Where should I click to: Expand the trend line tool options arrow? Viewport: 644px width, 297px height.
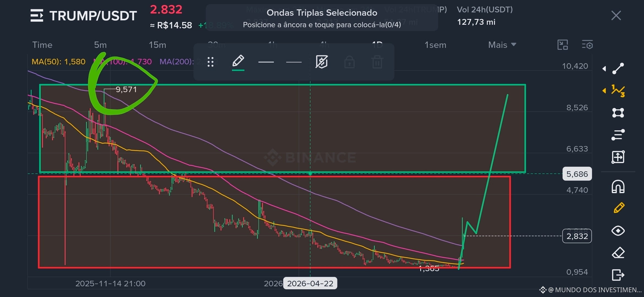pyautogui.click(x=604, y=68)
